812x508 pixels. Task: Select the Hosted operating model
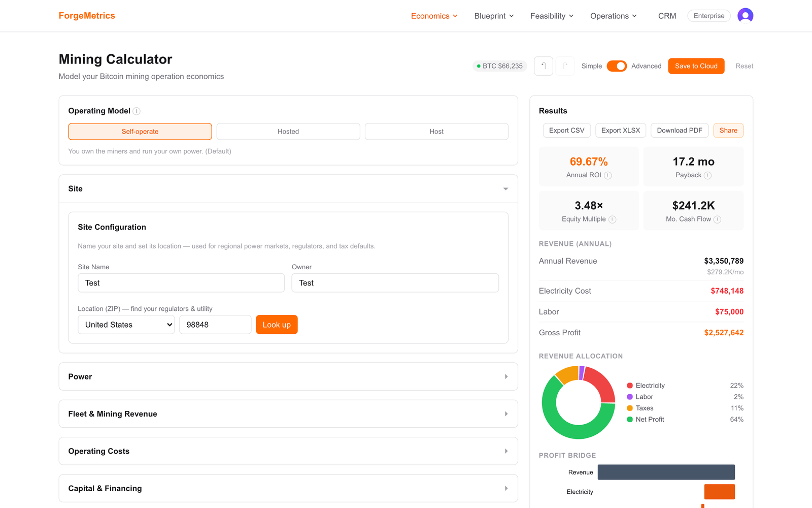pyautogui.click(x=288, y=132)
